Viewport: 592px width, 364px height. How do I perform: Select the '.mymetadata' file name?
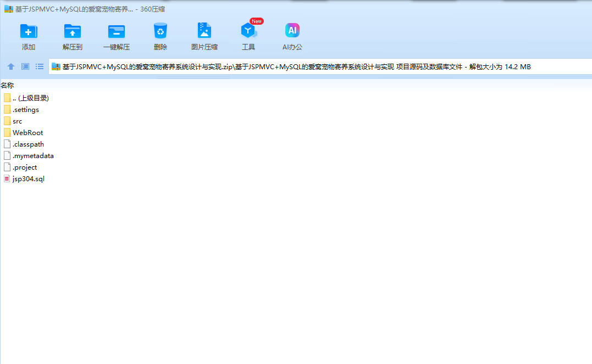click(33, 156)
